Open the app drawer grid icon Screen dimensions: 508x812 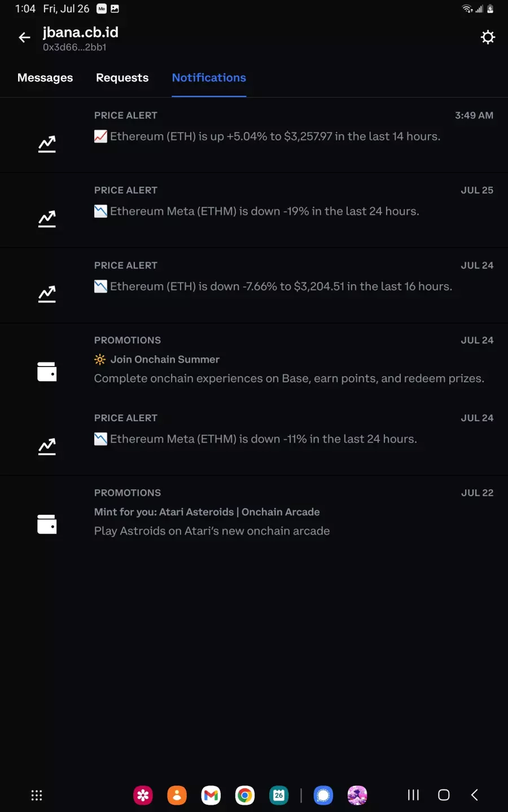click(37, 795)
